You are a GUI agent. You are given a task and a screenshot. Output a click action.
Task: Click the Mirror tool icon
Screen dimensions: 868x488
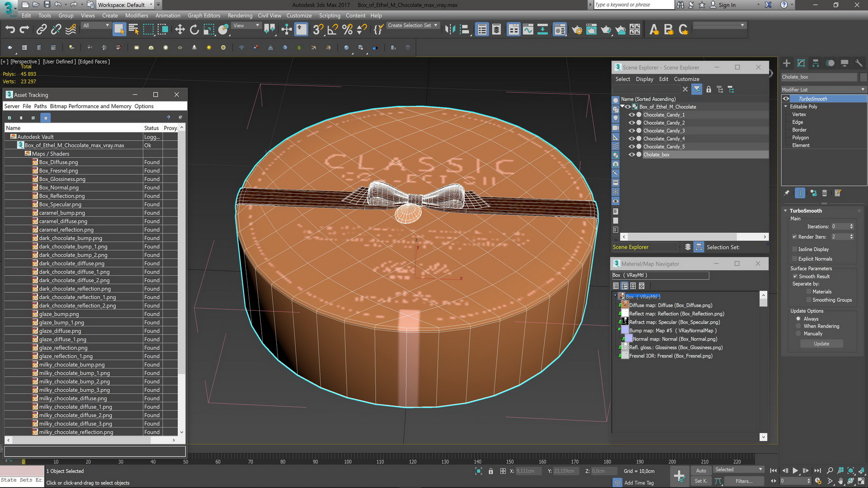450,30
